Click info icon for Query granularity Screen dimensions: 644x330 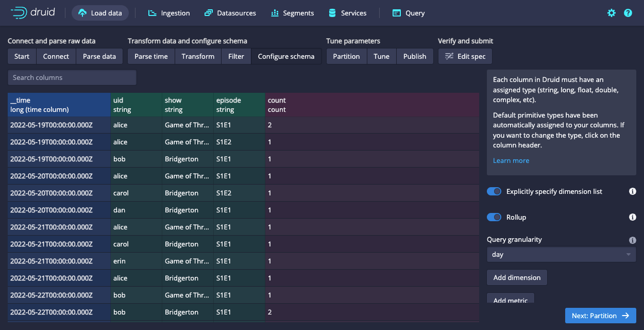tap(633, 240)
